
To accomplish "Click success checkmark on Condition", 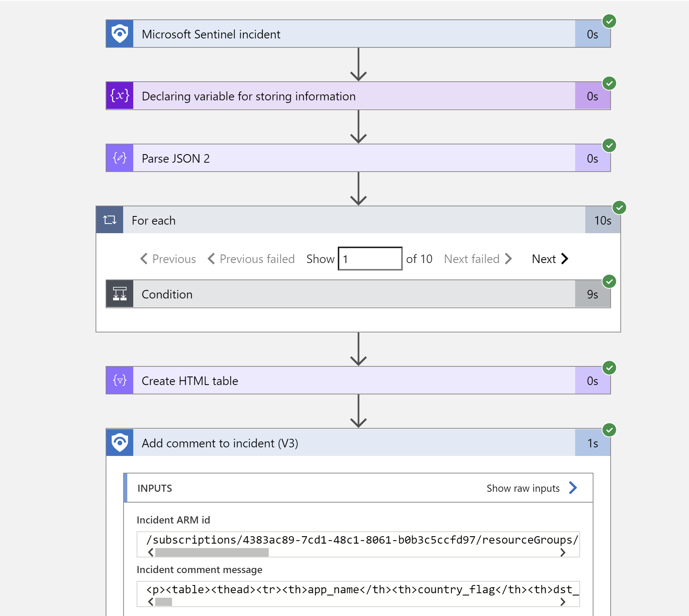I will pyautogui.click(x=609, y=281).
